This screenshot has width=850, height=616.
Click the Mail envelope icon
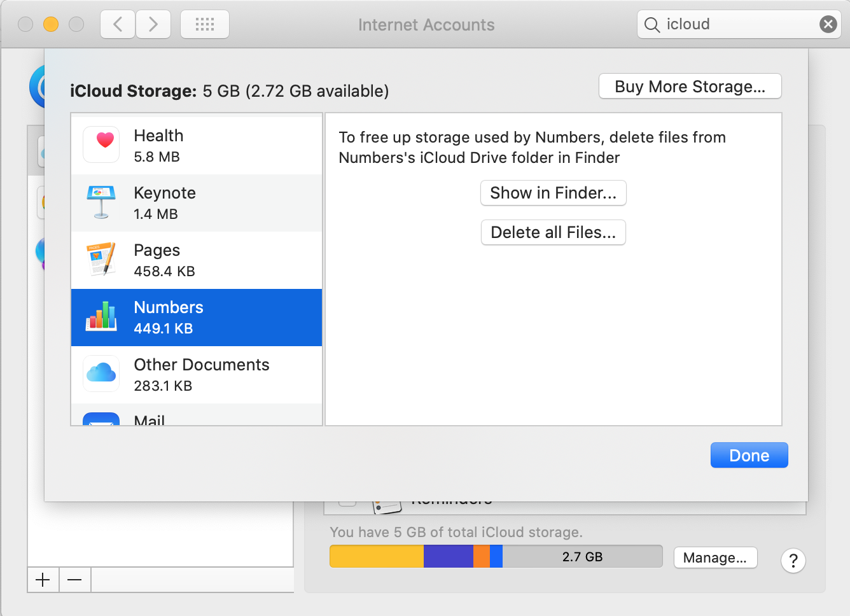(x=101, y=419)
